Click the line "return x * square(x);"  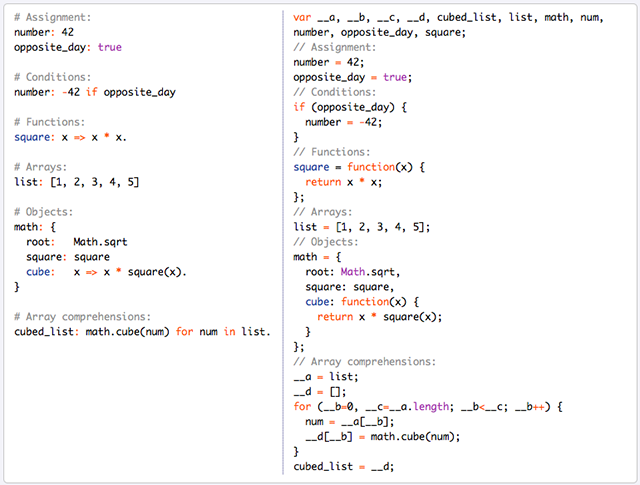(x=380, y=317)
